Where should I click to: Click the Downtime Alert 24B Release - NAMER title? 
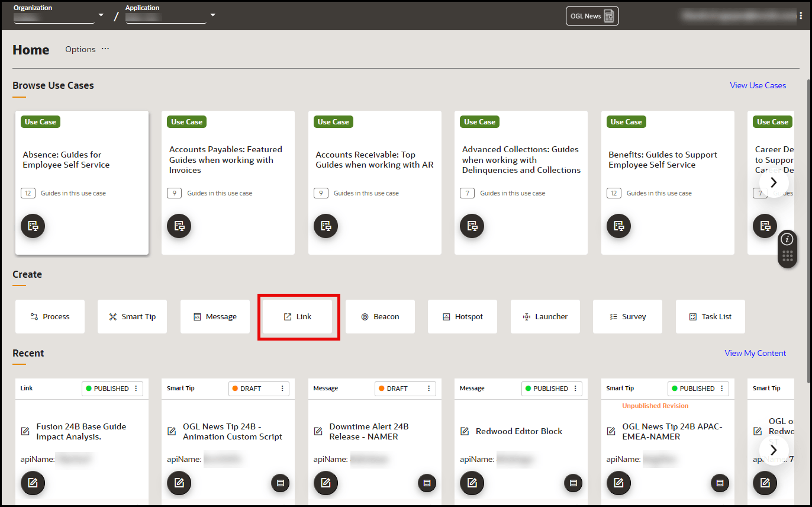369,431
